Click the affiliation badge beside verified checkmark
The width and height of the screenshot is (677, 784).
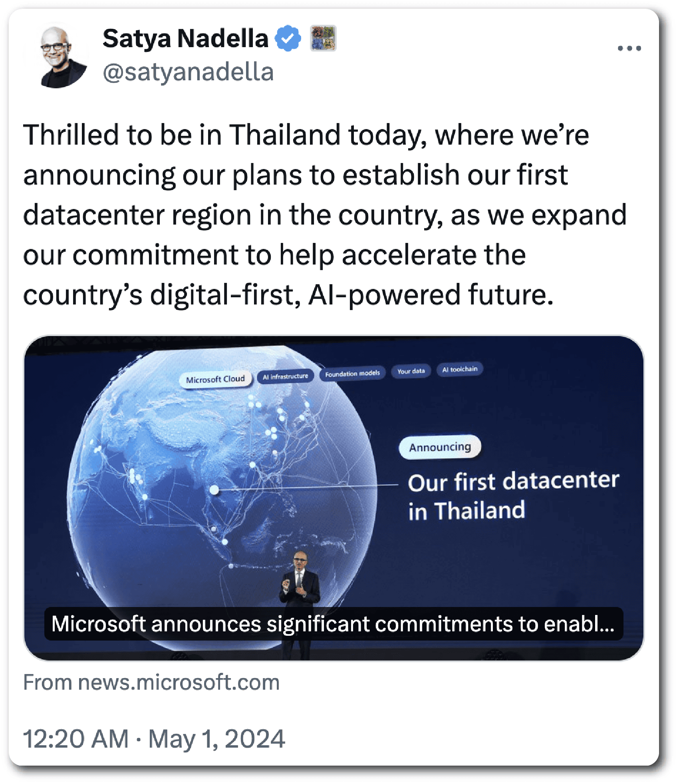tap(323, 38)
